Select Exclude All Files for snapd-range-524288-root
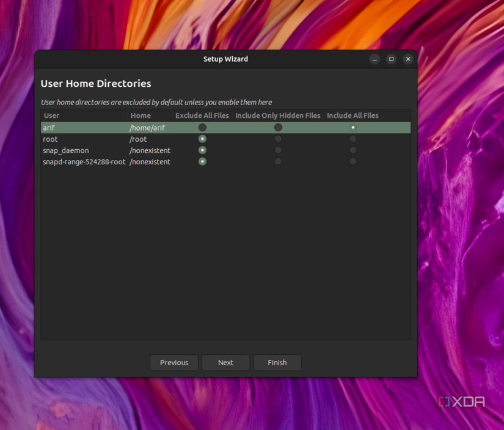The image size is (504, 430). point(202,161)
